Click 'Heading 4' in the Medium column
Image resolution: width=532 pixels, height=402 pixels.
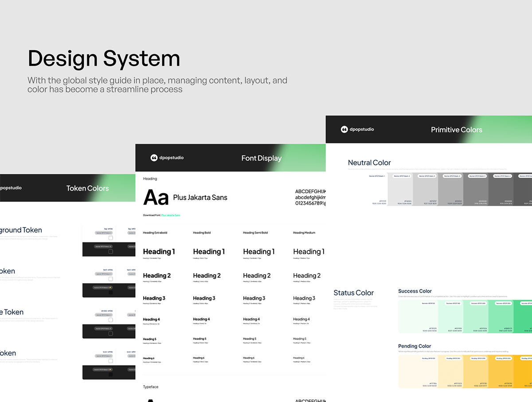pos(301,319)
